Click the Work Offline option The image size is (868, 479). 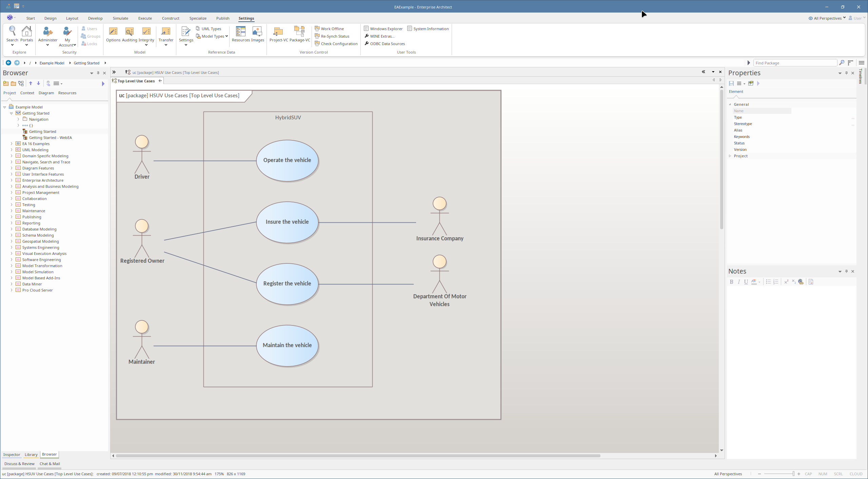pyautogui.click(x=332, y=29)
